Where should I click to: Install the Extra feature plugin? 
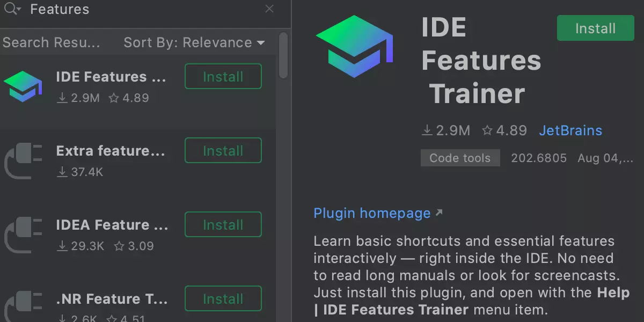coord(223,151)
